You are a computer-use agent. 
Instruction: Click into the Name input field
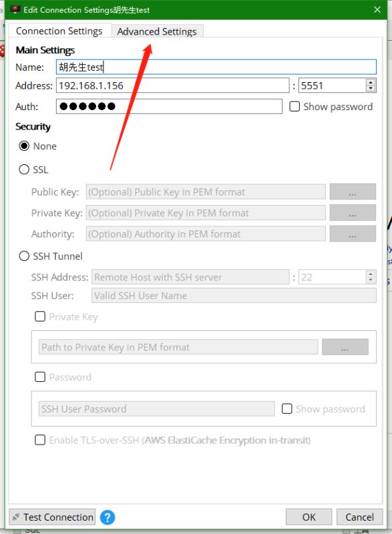(x=216, y=67)
